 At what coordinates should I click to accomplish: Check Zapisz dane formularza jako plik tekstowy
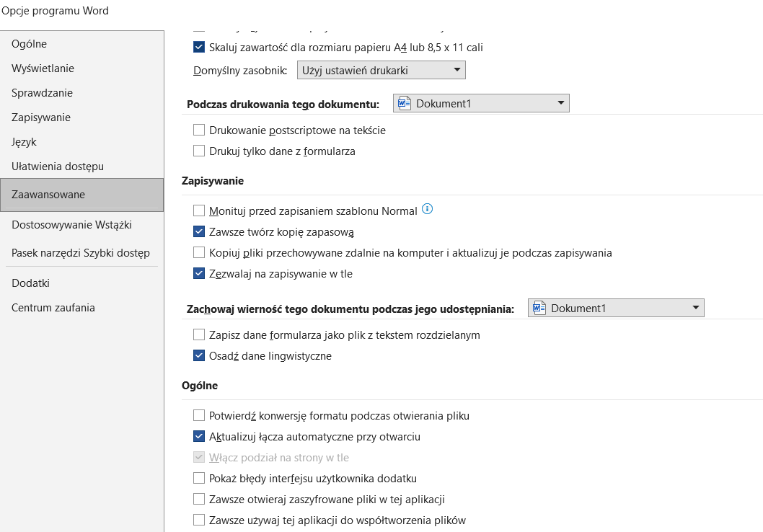[198, 334]
